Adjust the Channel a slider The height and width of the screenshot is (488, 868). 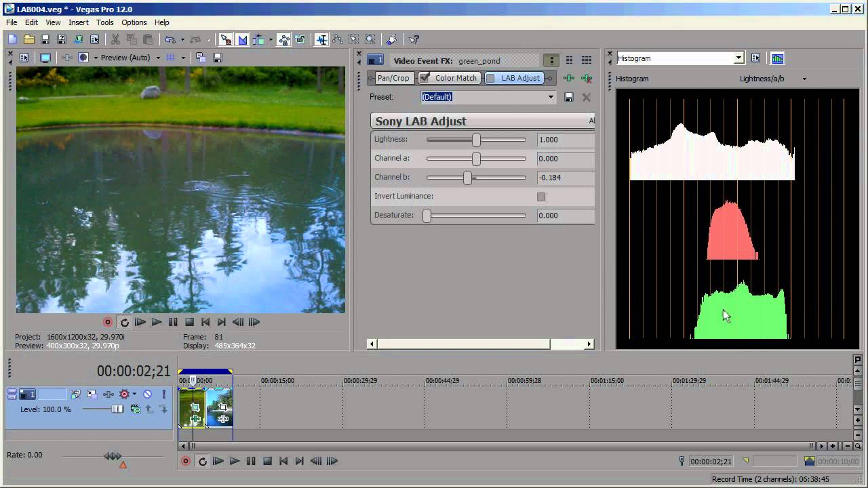(x=476, y=159)
